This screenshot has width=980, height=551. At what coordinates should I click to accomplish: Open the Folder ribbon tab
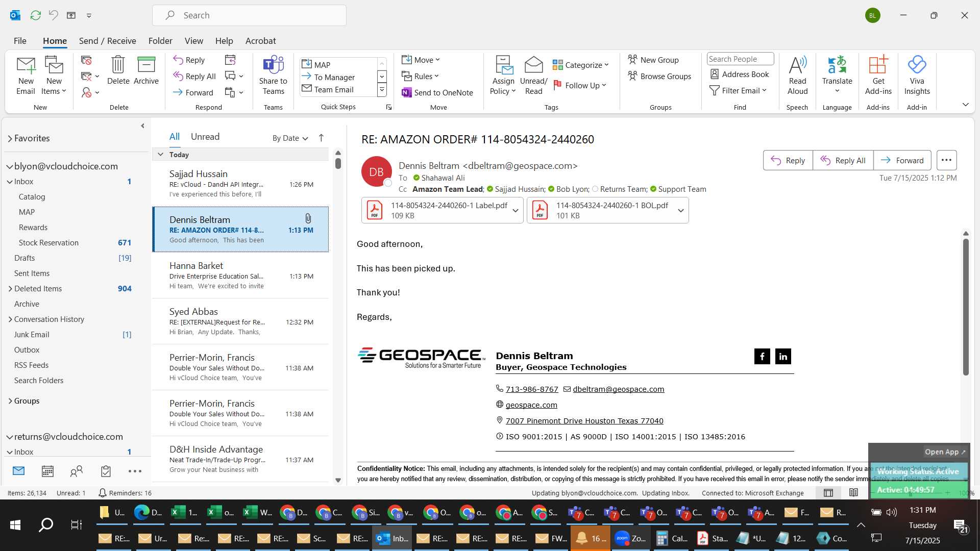click(x=160, y=41)
